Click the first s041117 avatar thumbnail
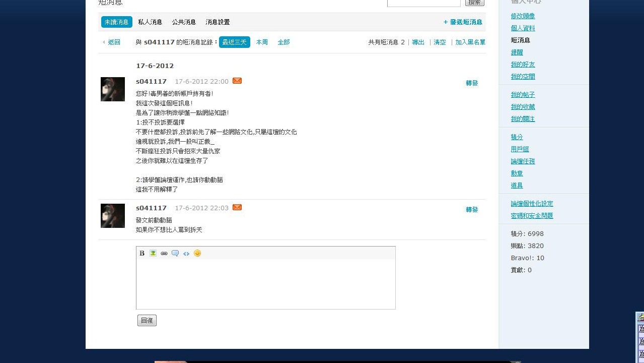 click(113, 89)
